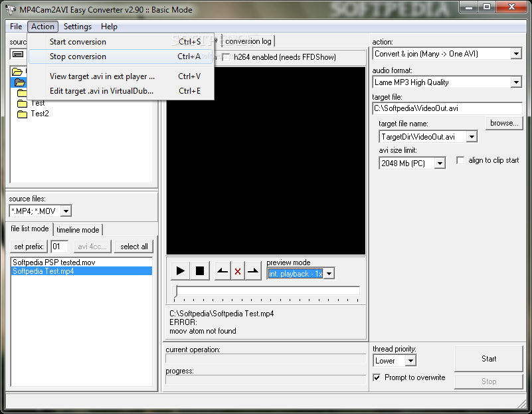Close the Action menu
This screenshot has width=532, height=414.
coord(43,27)
